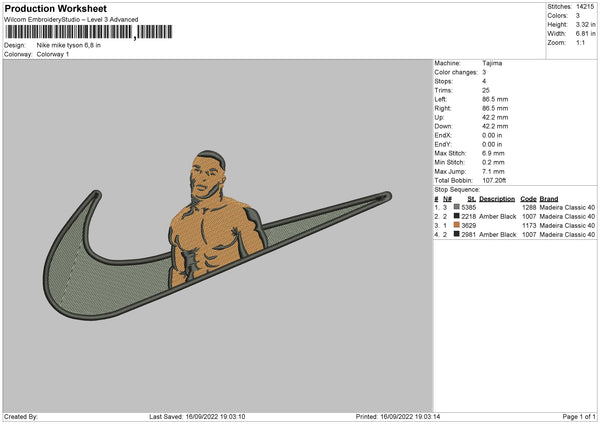
Task: Click the '86.5 mm' value beside 'Left:'
Action: pyautogui.click(x=495, y=99)
